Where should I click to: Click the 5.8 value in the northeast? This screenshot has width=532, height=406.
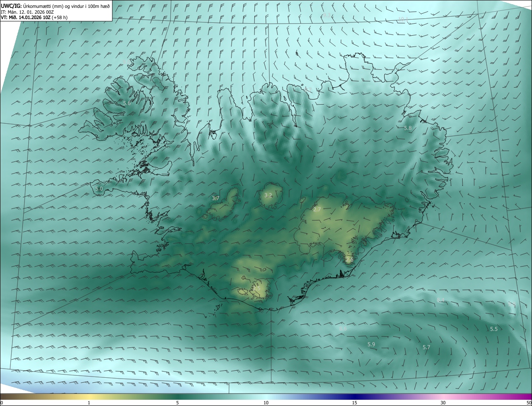pos(408,128)
